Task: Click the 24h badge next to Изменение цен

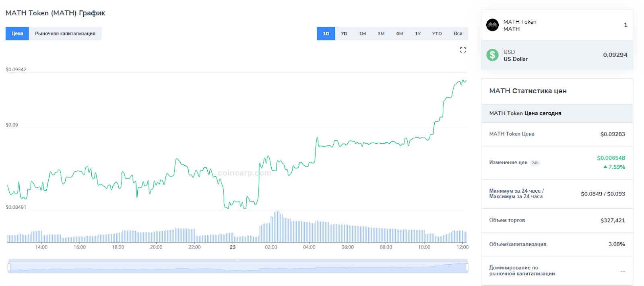Action: click(535, 163)
